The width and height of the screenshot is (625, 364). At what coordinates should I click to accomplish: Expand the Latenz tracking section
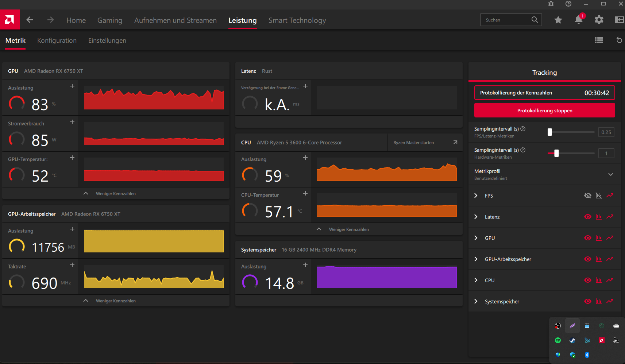pyautogui.click(x=476, y=217)
